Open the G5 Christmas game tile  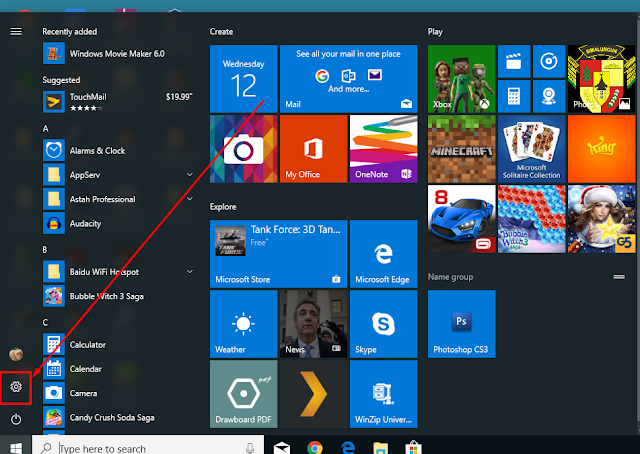[x=602, y=219]
